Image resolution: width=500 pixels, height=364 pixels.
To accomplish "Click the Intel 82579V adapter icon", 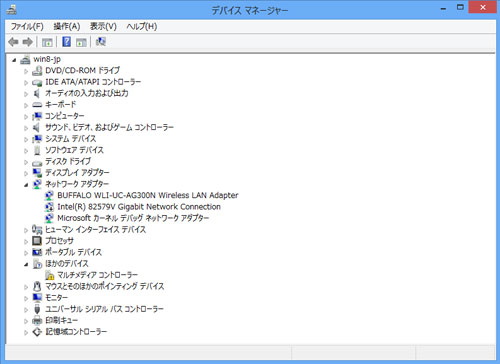I will [49, 207].
